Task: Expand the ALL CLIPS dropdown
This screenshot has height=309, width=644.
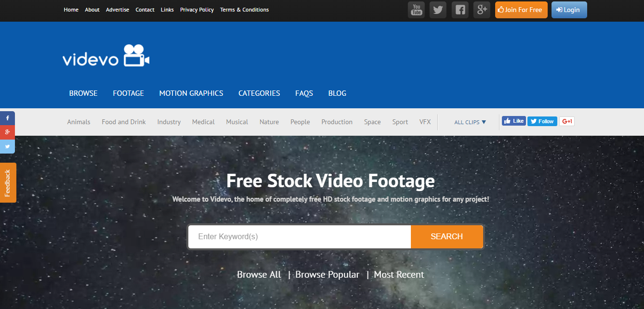Action: [470, 122]
